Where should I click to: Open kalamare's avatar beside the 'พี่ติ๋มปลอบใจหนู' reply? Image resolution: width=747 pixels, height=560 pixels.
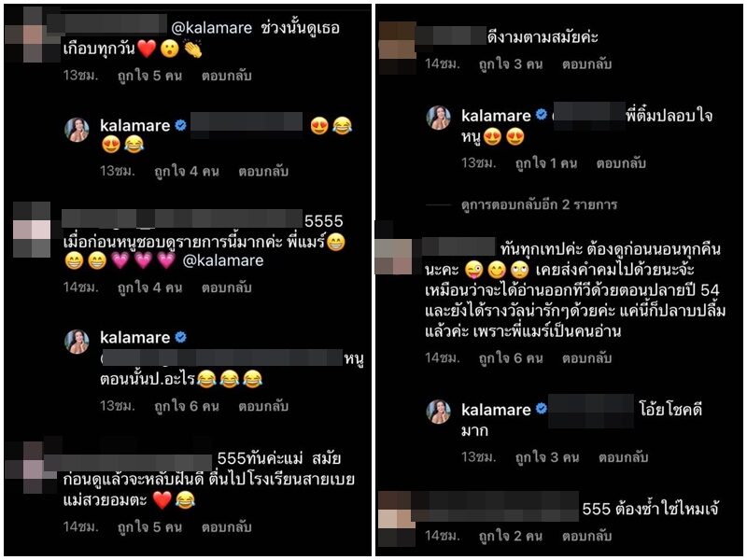[x=438, y=119]
